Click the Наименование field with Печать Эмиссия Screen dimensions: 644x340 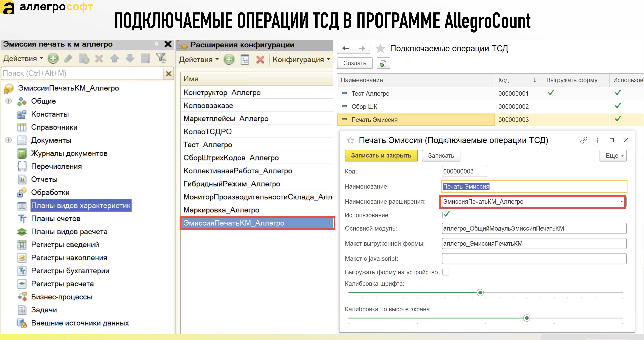(534, 186)
